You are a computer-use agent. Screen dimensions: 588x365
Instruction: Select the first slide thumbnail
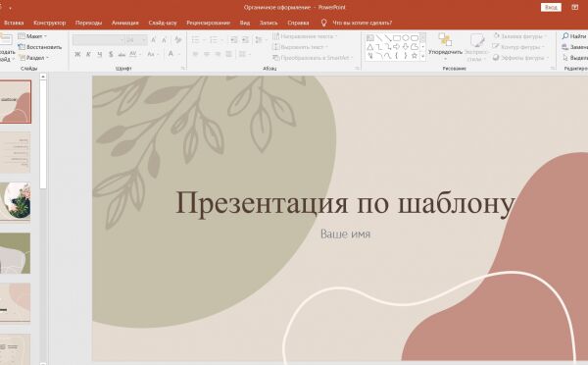point(16,102)
